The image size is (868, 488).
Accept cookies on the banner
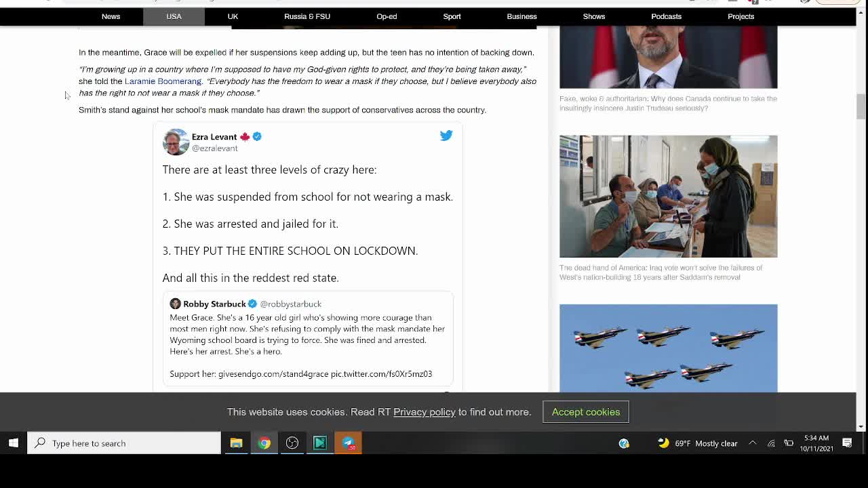[x=586, y=412]
